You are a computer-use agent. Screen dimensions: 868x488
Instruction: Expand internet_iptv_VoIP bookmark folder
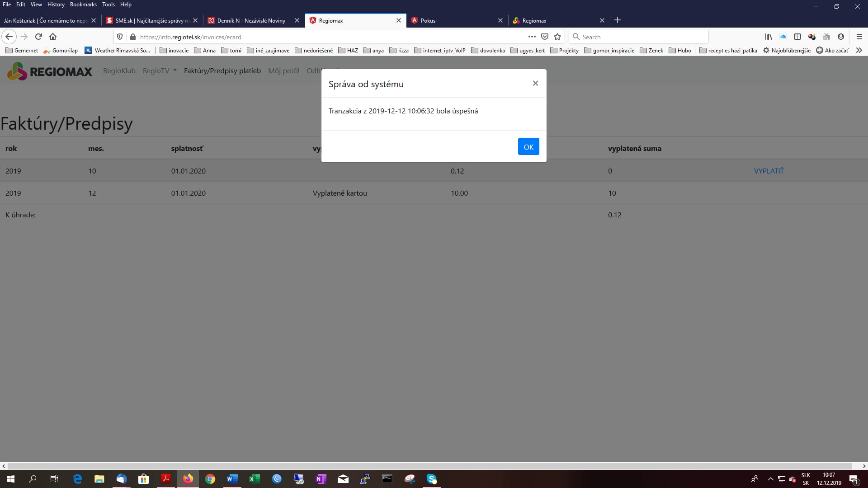click(440, 50)
